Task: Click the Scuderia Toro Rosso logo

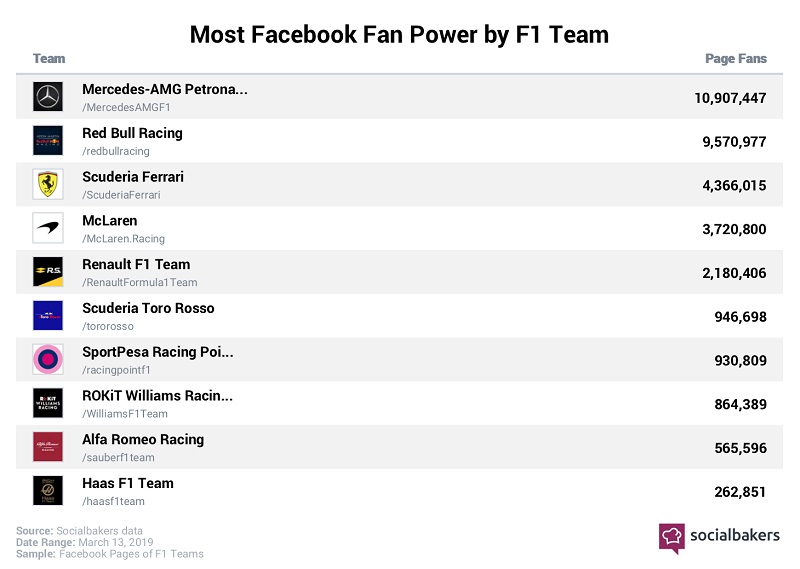Action: (x=48, y=316)
